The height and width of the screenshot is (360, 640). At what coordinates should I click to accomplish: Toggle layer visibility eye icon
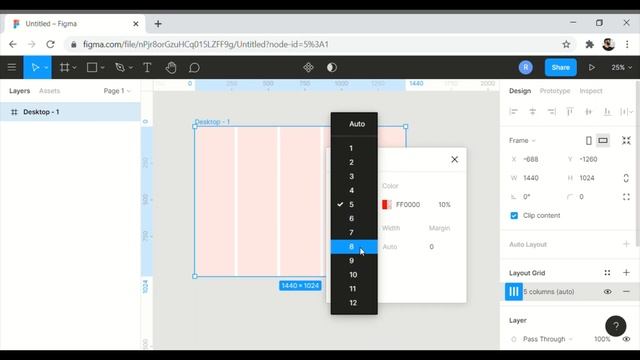626,339
